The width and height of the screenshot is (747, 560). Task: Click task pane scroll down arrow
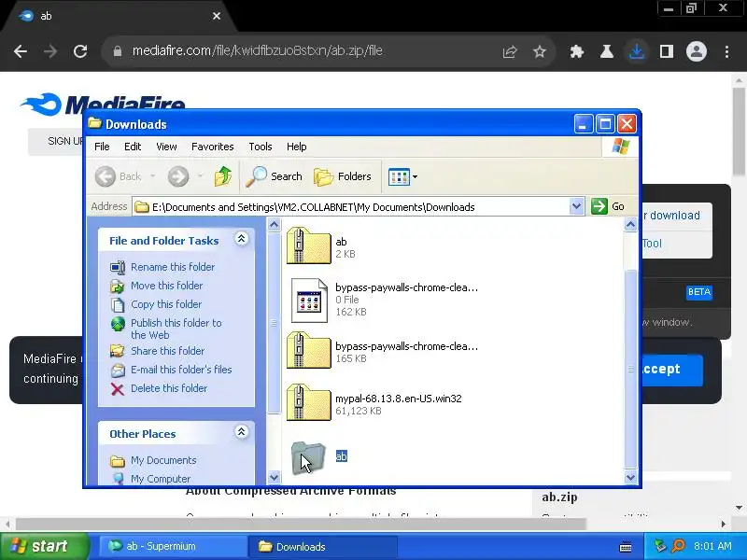(x=274, y=477)
